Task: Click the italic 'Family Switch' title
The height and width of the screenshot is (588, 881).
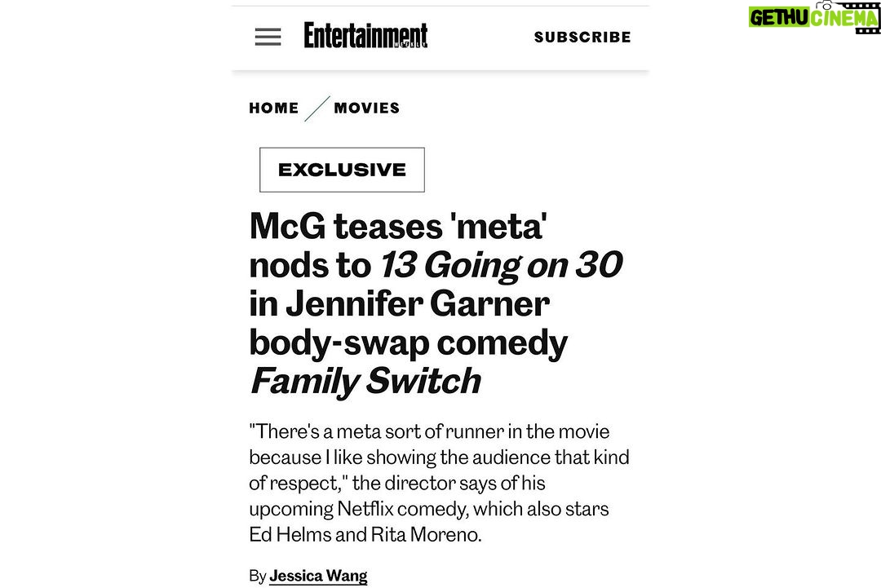Action: (x=365, y=381)
